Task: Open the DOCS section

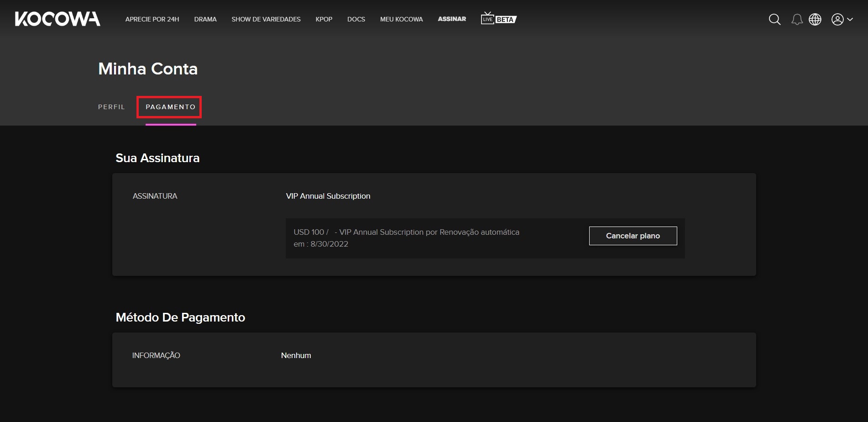Action: (356, 19)
